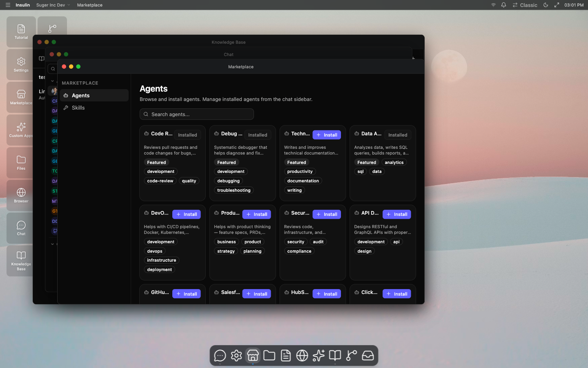This screenshot has width=588, height=368.
Task: Click the Marketplace item in top bar
Action: pyautogui.click(x=90, y=5)
